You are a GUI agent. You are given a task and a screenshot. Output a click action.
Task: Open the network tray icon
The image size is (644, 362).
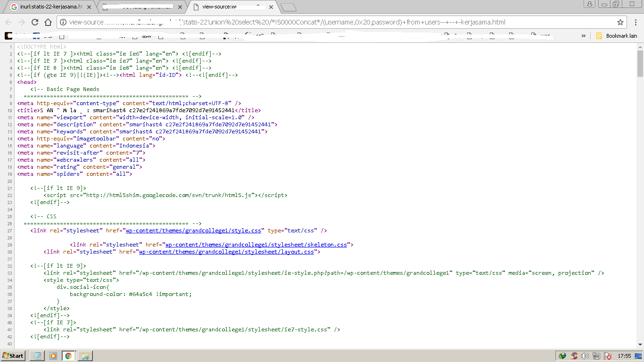[x=596, y=356]
